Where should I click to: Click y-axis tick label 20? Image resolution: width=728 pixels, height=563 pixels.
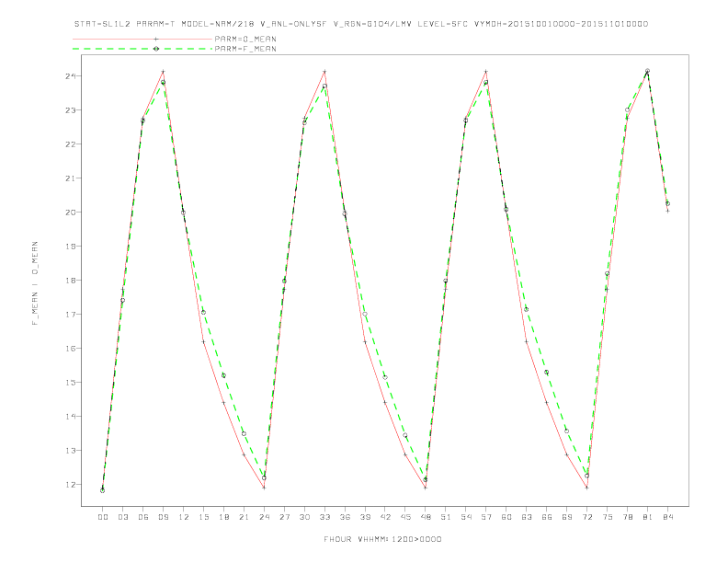point(70,213)
